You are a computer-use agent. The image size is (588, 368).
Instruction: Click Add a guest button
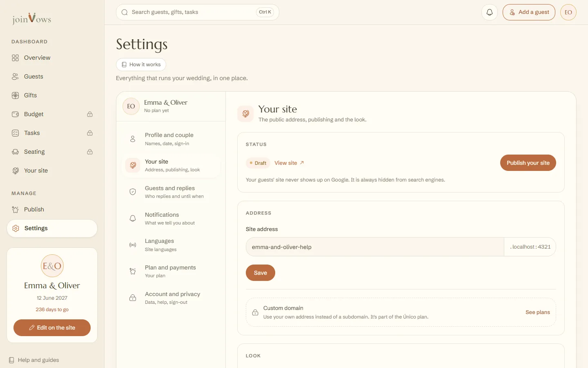[529, 12]
